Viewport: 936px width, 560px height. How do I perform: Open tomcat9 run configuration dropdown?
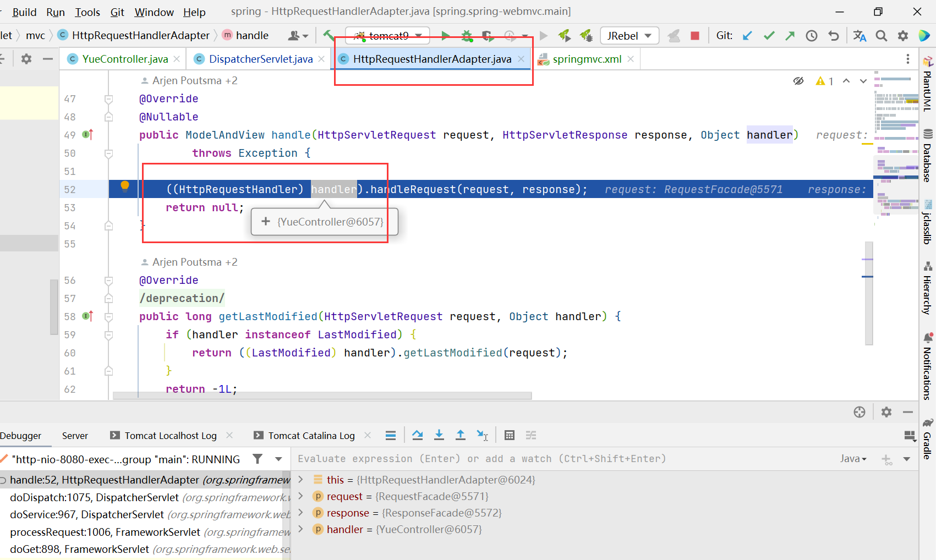[x=387, y=36]
